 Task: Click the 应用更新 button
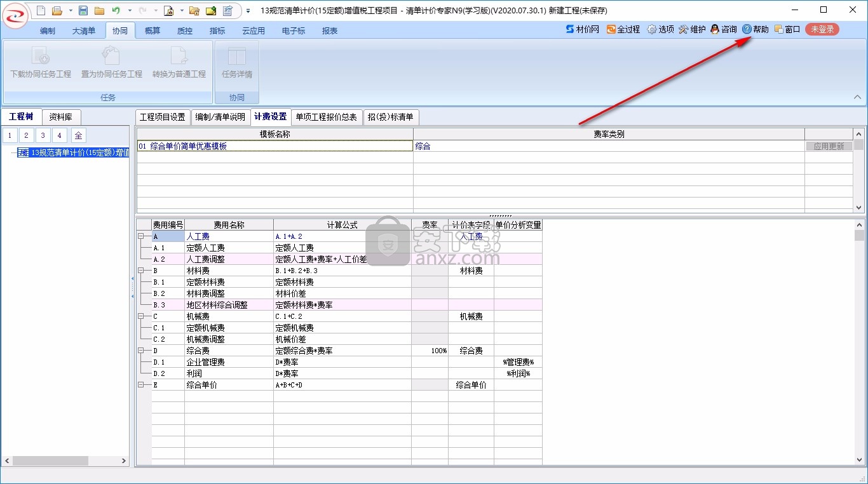829,146
